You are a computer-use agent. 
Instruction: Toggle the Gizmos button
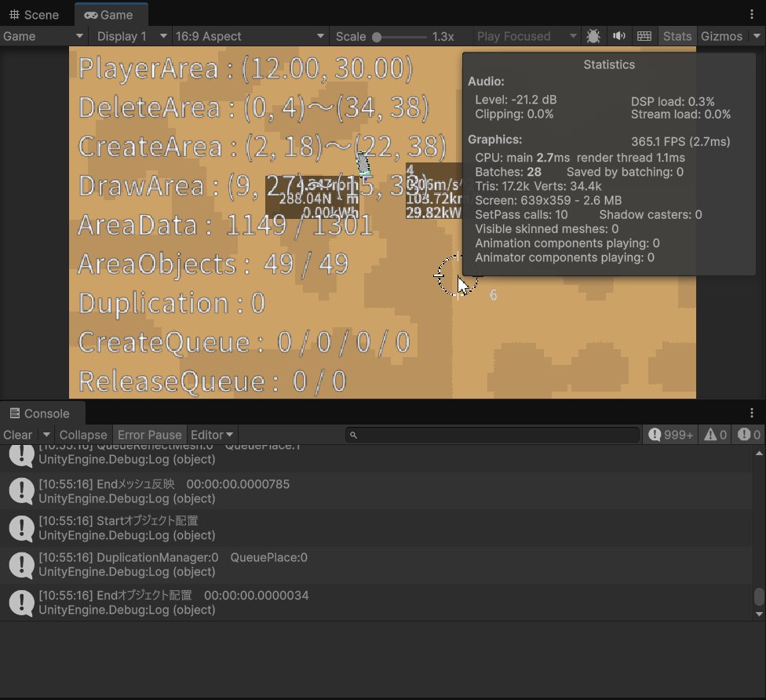pos(721,36)
